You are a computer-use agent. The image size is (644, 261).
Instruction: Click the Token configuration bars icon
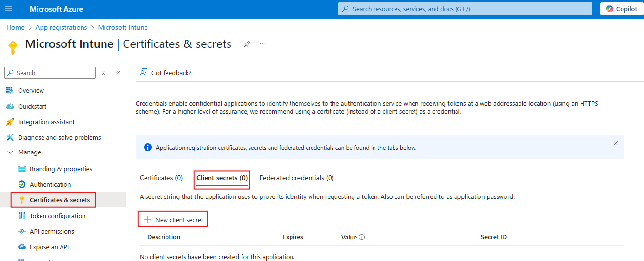21,216
